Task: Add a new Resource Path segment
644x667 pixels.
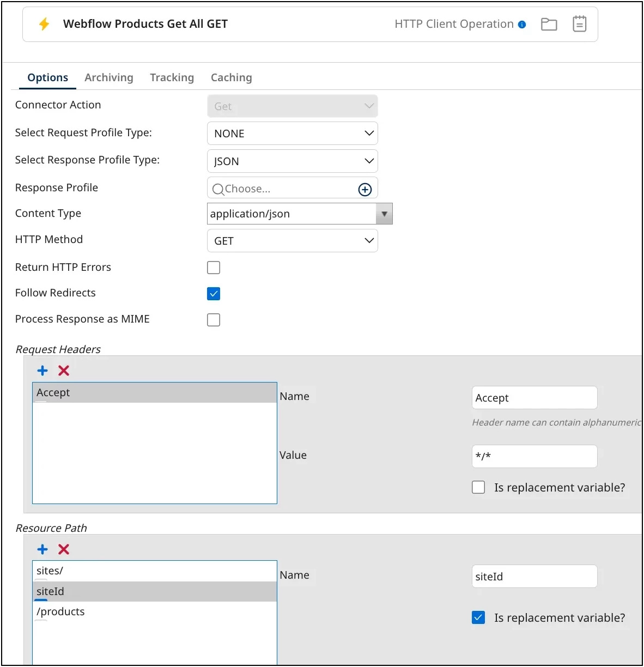Action: click(42, 549)
